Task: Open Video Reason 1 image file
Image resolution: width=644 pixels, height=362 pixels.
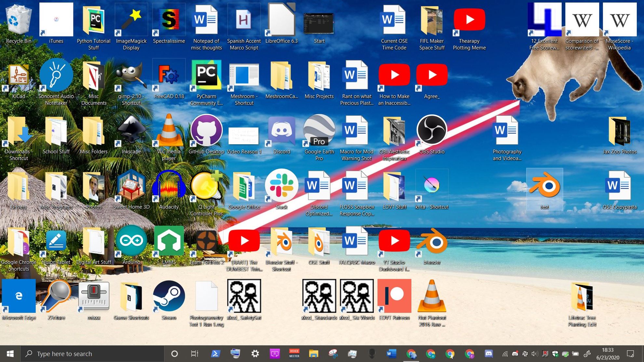Action: coord(244,136)
